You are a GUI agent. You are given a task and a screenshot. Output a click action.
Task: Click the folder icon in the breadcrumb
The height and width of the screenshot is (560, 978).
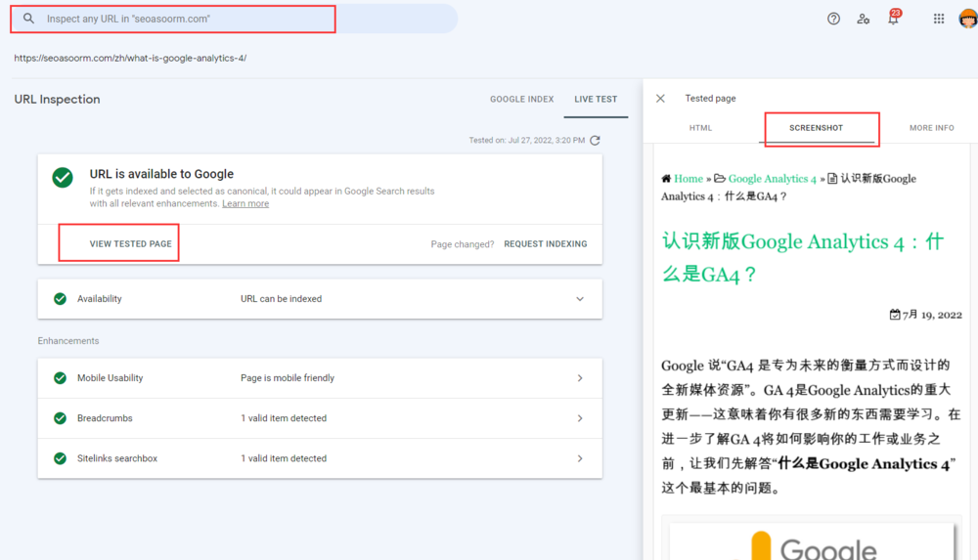click(720, 179)
